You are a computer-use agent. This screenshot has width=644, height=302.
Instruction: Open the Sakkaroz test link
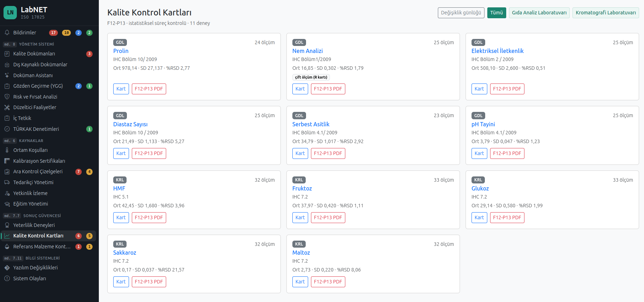(124, 253)
